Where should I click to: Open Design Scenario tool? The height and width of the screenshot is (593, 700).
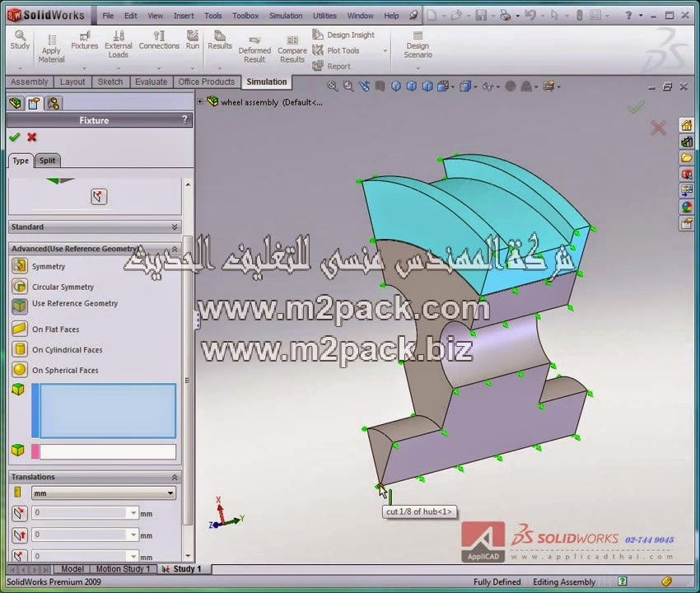[418, 44]
